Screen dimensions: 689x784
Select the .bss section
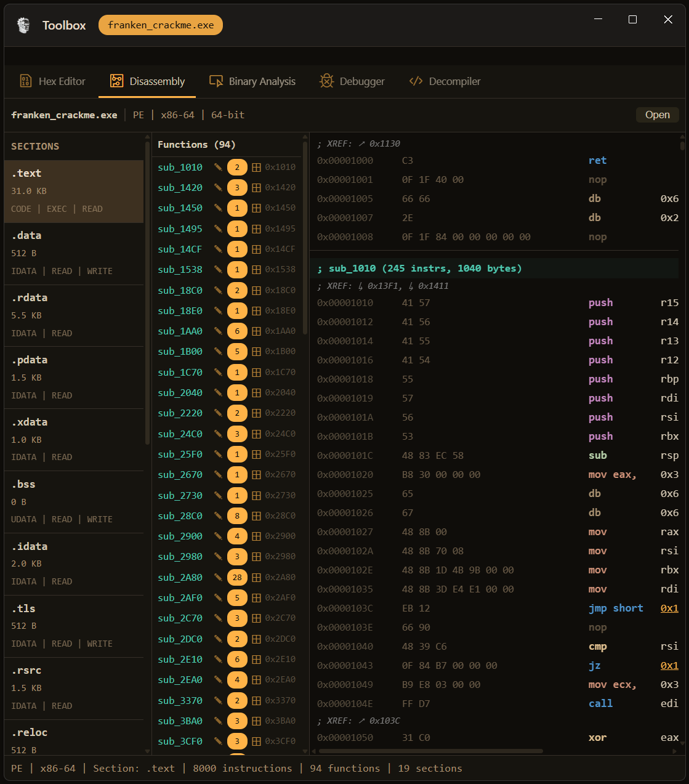tap(74, 502)
